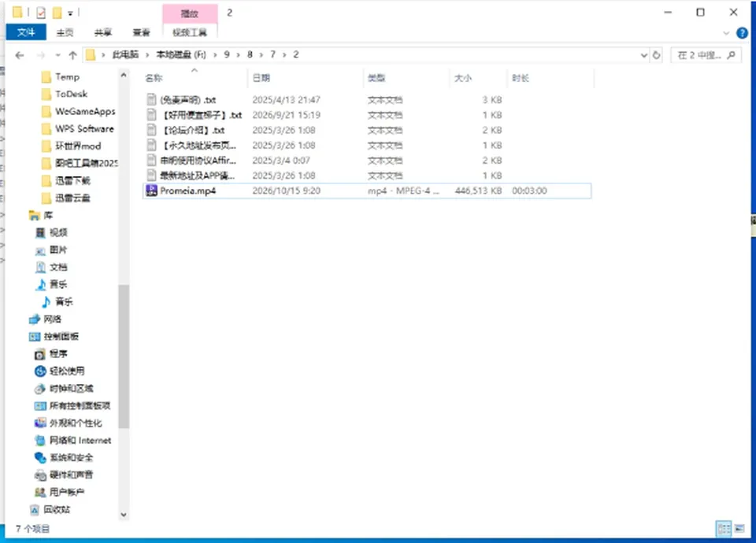
Task: Navigate to 此电脑 in the address bar breadcrumb
Action: pyautogui.click(x=125, y=55)
